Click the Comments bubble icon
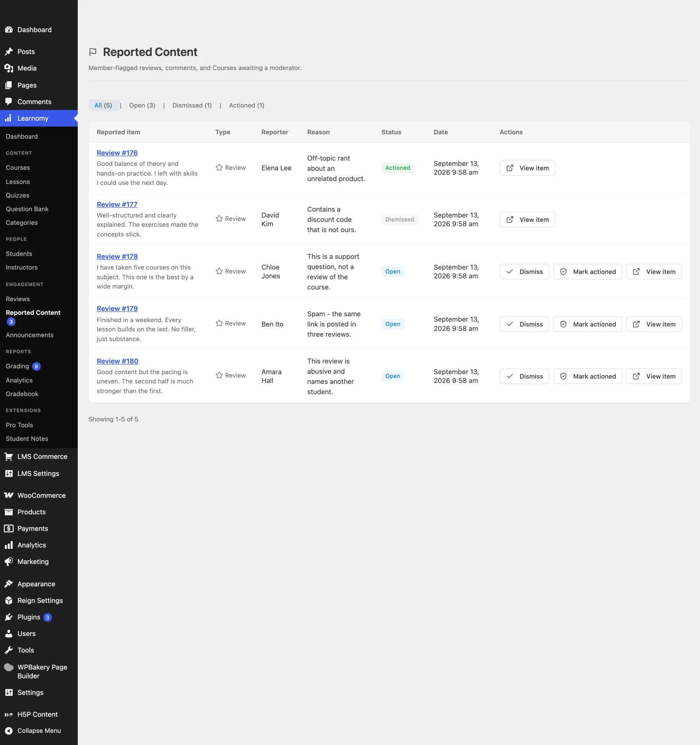 pyautogui.click(x=9, y=102)
